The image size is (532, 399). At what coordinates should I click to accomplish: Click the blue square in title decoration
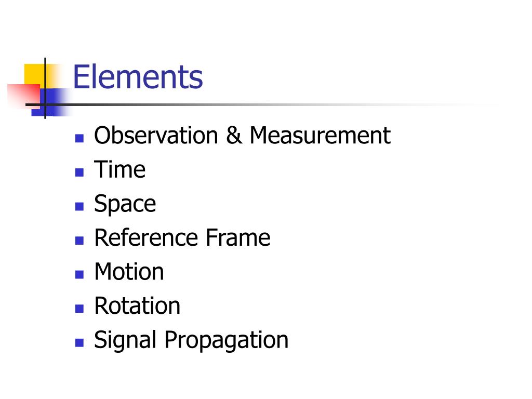(51, 102)
